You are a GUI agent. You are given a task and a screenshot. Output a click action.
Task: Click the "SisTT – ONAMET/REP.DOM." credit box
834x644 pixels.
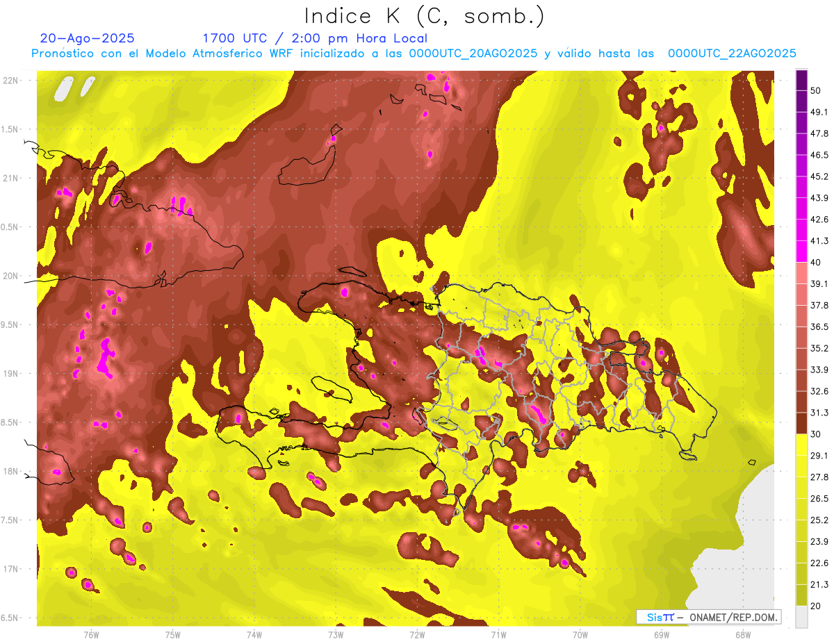tap(709, 617)
